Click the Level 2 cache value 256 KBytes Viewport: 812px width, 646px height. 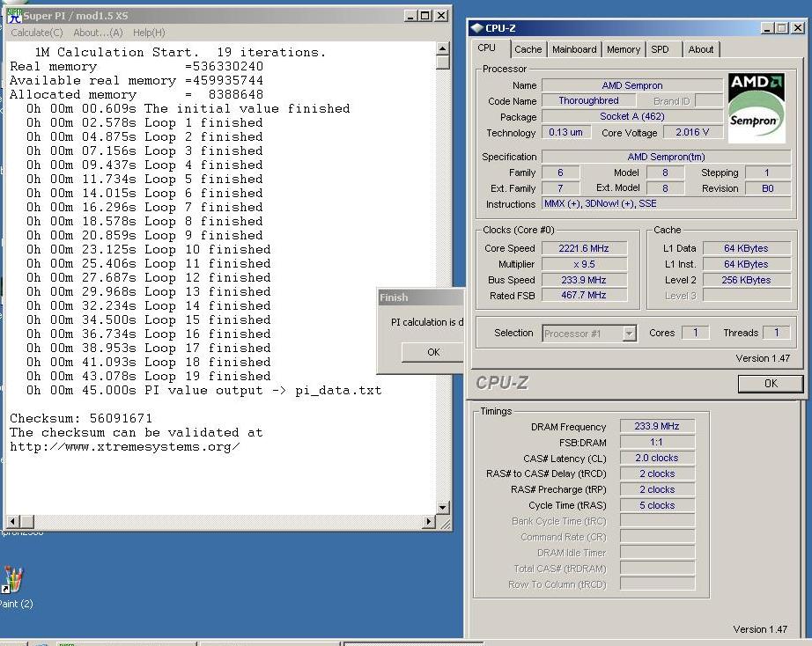[747, 280]
